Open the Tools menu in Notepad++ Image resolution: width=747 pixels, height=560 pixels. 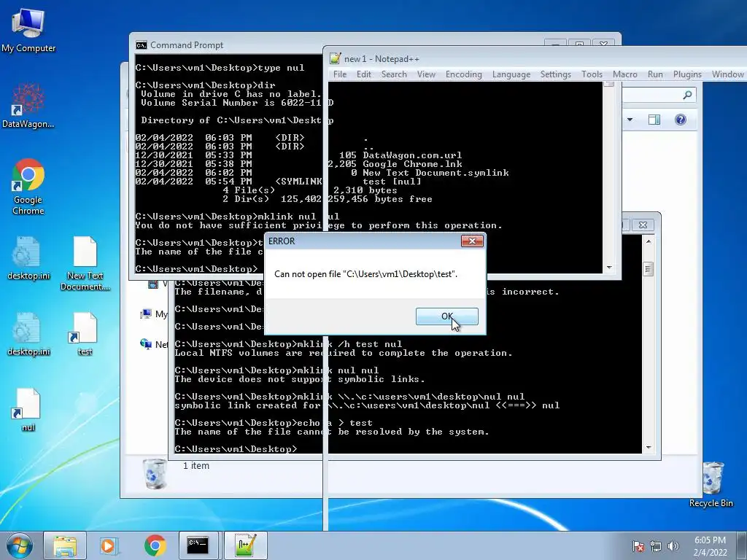pyautogui.click(x=592, y=74)
